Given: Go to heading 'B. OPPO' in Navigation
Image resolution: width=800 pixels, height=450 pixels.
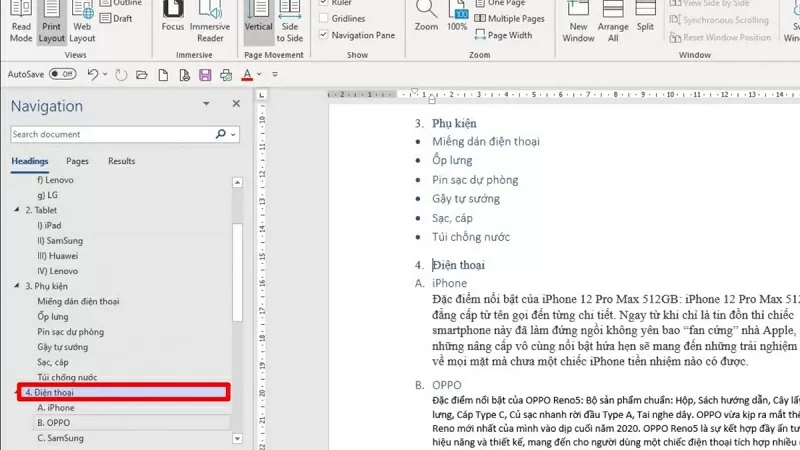Looking at the screenshot, I should click(54, 423).
